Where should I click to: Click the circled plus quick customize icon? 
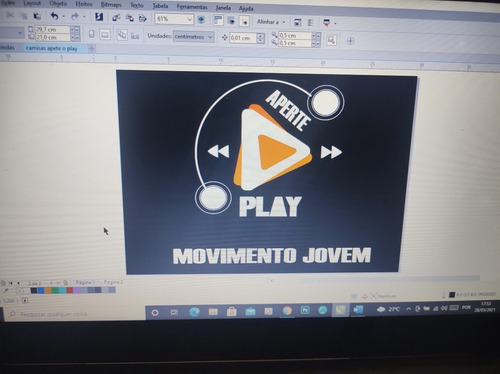350,41
